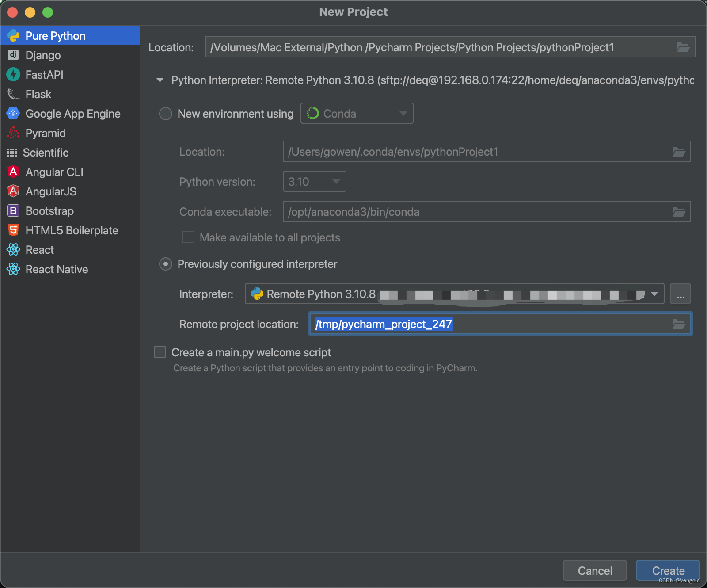This screenshot has width=707, height=588.
Task: Click the Django project icon
Action: click(x=13, y=55)
